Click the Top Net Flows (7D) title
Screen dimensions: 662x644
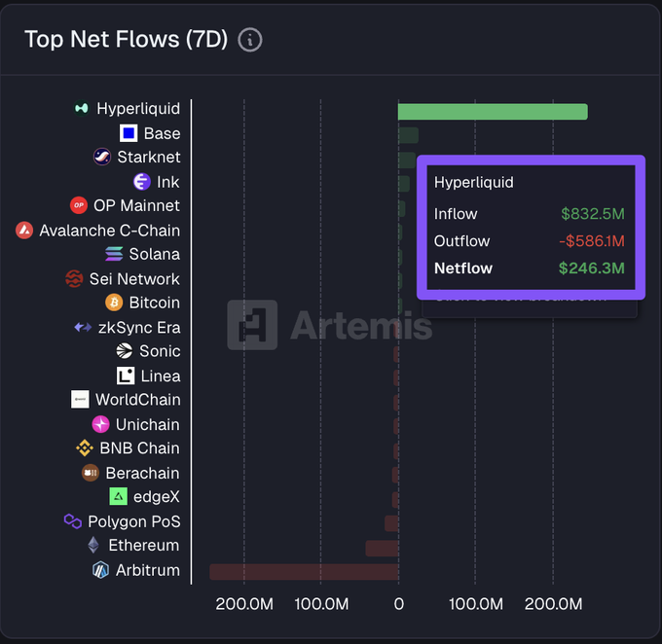pyautogui.click(x=126, y=40)
